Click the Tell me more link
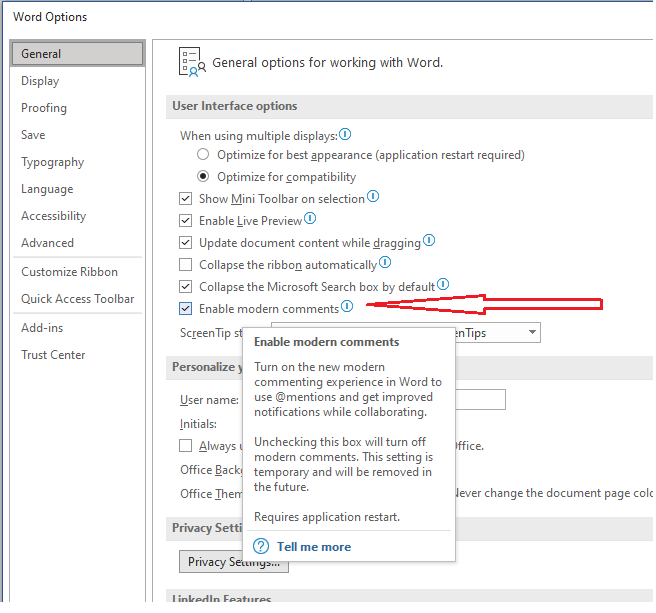This screenshot has height=613, width=656. coord(314,546)
